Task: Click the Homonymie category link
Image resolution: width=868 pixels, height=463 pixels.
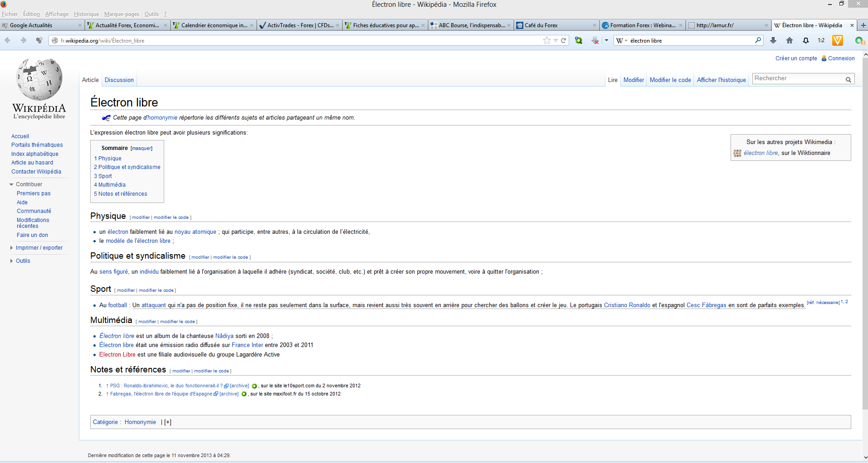Action: pos(140,422)
